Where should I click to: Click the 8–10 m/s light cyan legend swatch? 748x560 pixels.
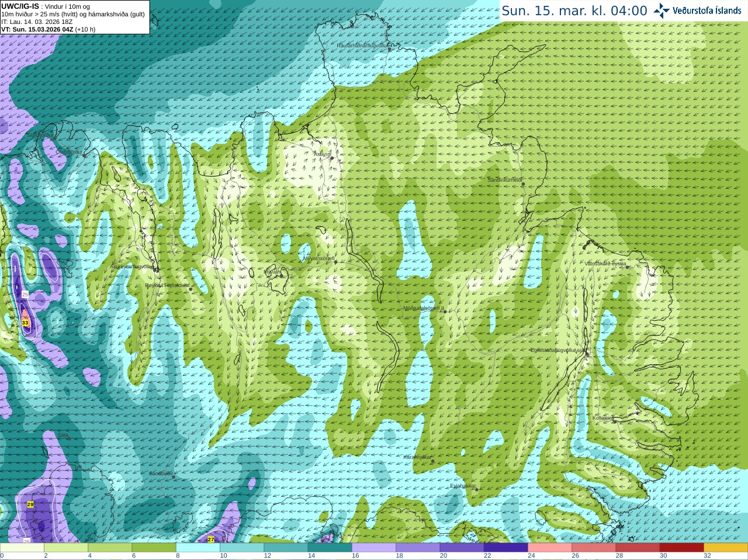click(x=198, y=548)
